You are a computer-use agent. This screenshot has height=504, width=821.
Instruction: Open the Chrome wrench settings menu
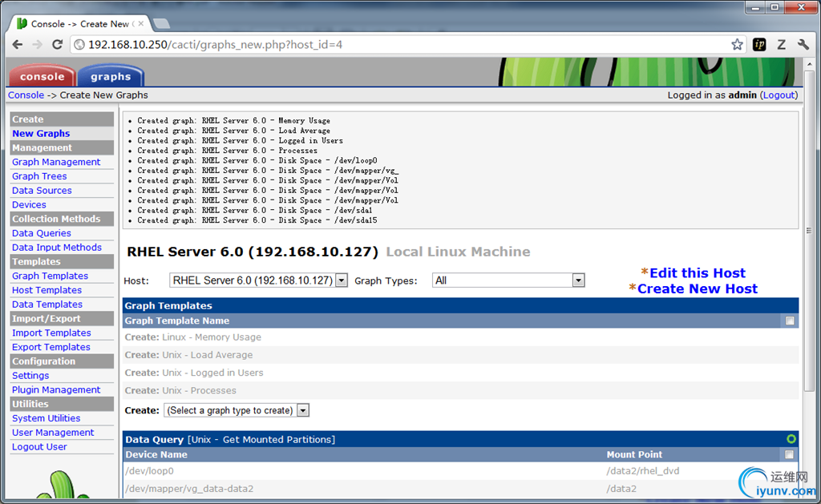[803, 45]
